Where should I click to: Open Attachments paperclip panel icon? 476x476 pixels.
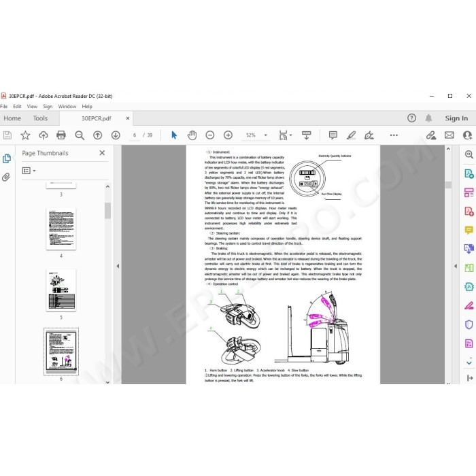6,177
